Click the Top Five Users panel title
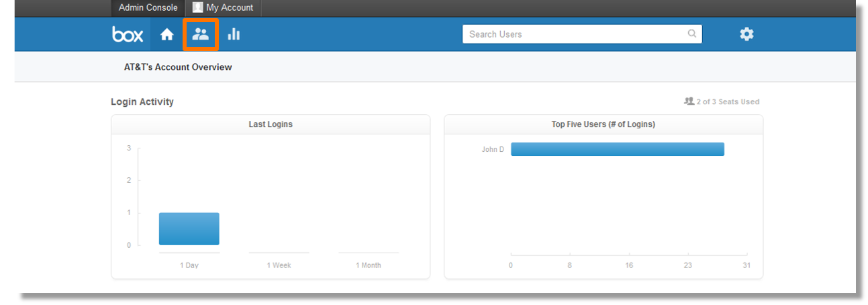 [x=604, y=124]
